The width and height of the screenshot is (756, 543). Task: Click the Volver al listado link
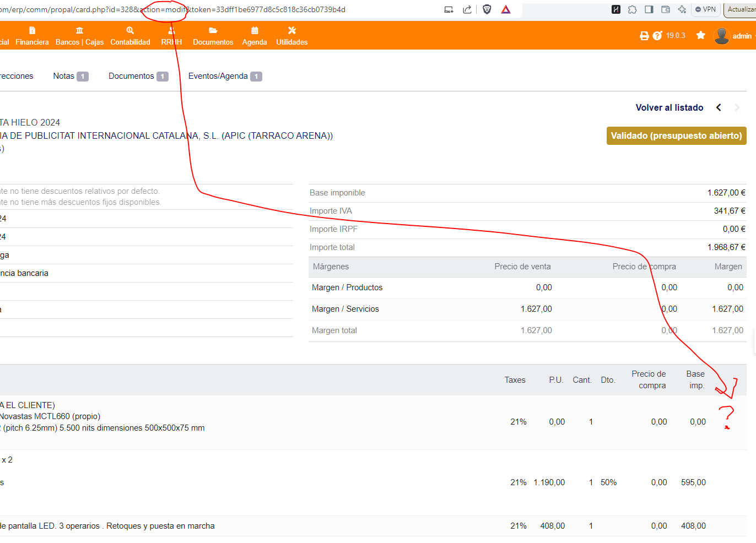669,107
